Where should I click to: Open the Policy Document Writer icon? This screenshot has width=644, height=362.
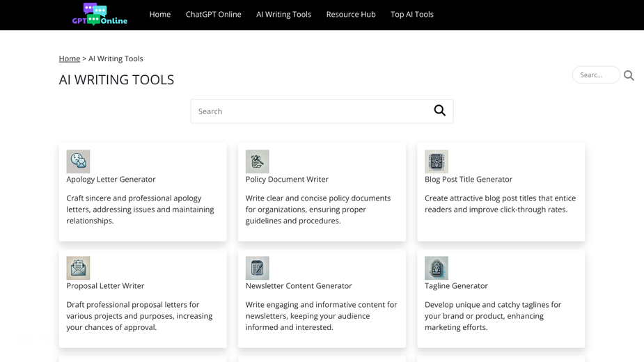point(257,162)
